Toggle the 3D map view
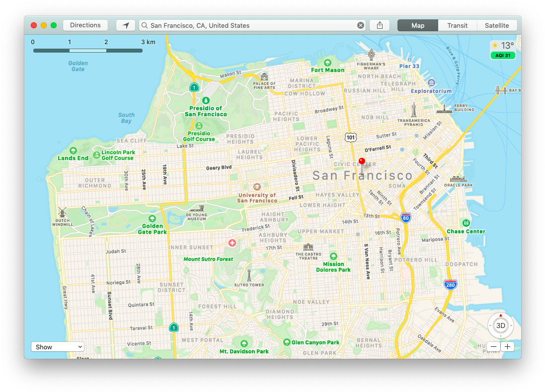545x392 pixels. pos(500,326)
